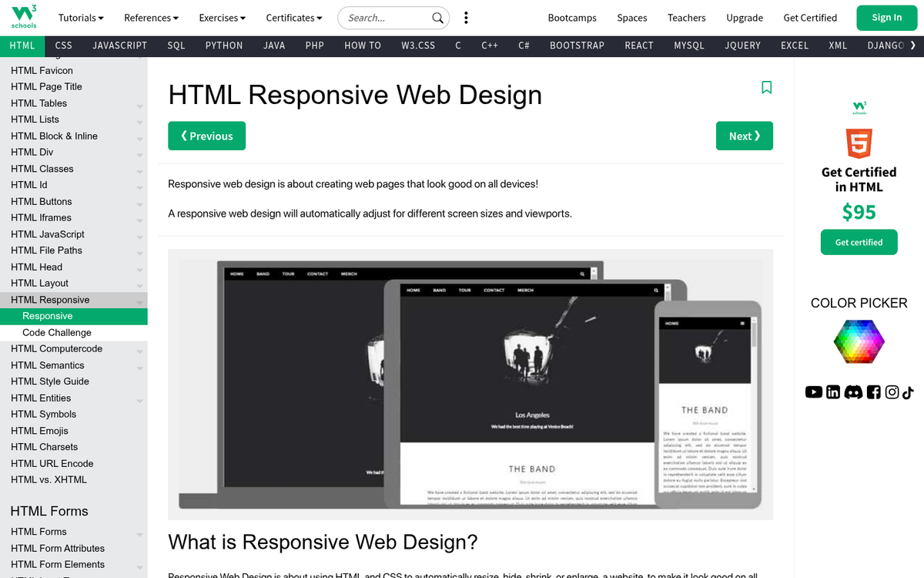The height and width of the screenshot is (578, 924).
Task: Open the COLOR PICKER hexagon
Action: tap(859, 341)
